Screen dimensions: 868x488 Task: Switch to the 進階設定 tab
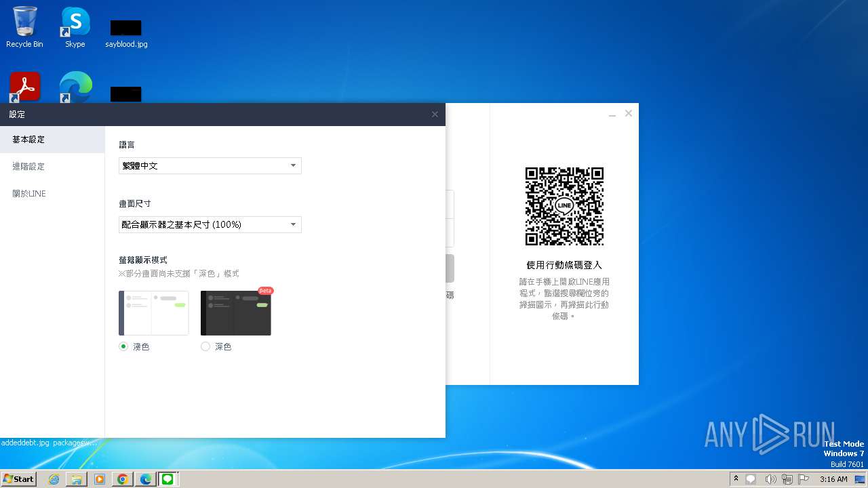(x=52, y=167)
